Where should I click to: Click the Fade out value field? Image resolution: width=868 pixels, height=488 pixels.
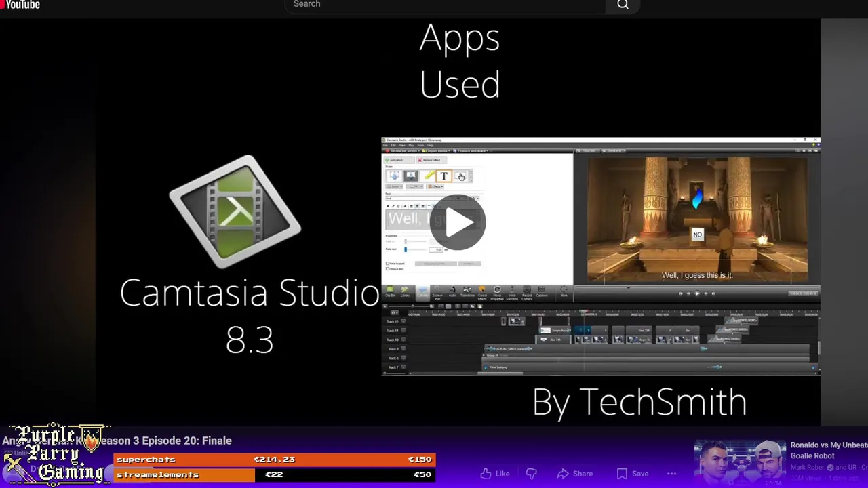pos(436,249)
